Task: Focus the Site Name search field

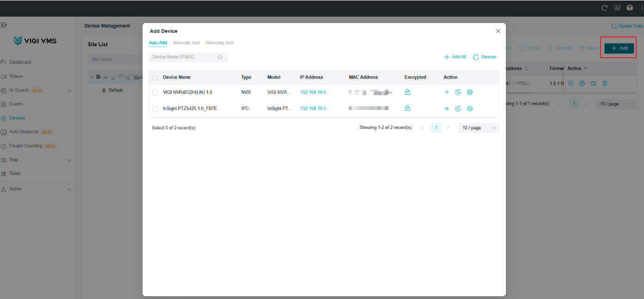Action: [x=115, y=59]
